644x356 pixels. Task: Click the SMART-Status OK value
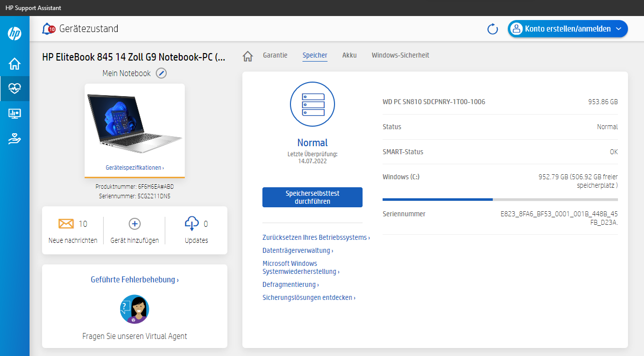click(x=613, y=152)
